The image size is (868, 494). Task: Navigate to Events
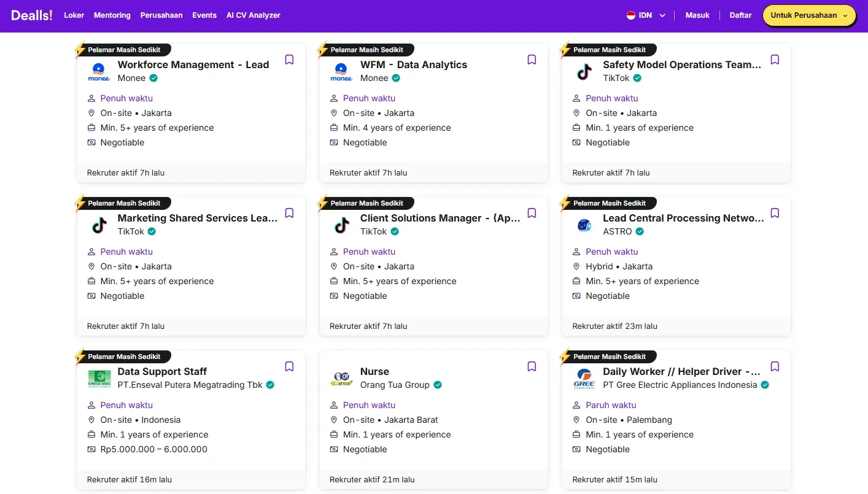pos(204,15)
